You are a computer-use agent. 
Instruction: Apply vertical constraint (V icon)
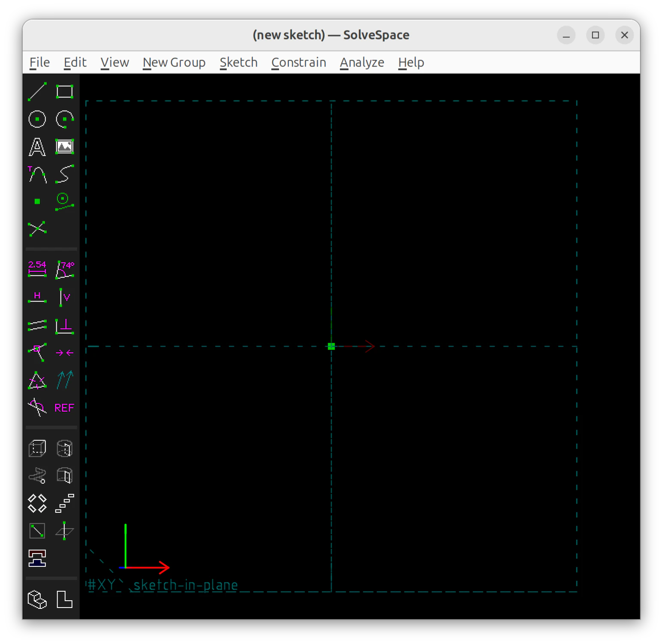65,297
